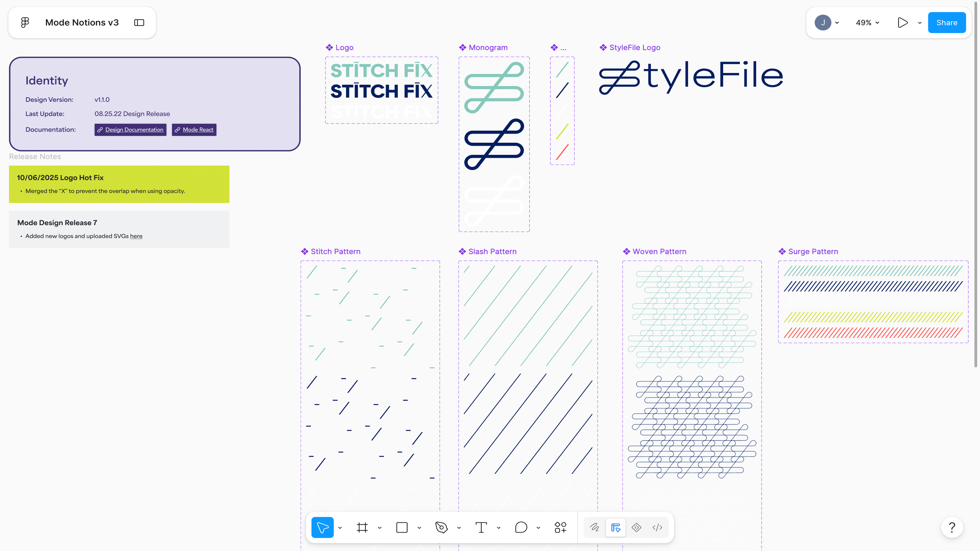980x551 pixels.
Task: Select the Move tool
Action: [322, 527]
